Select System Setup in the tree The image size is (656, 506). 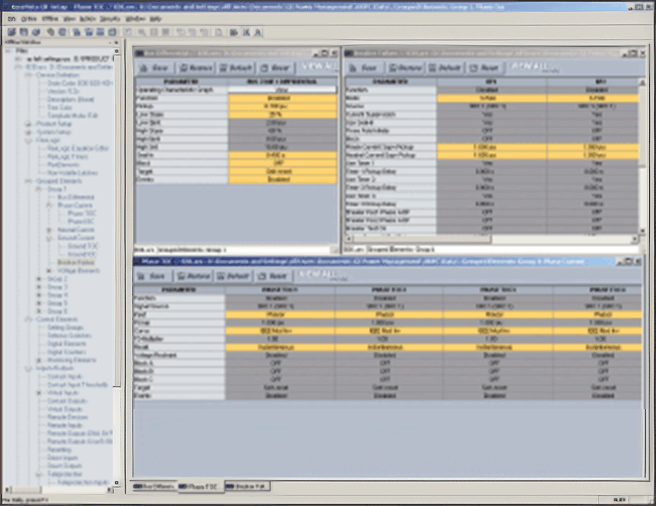pyautogui.click(x=54, y=132)
